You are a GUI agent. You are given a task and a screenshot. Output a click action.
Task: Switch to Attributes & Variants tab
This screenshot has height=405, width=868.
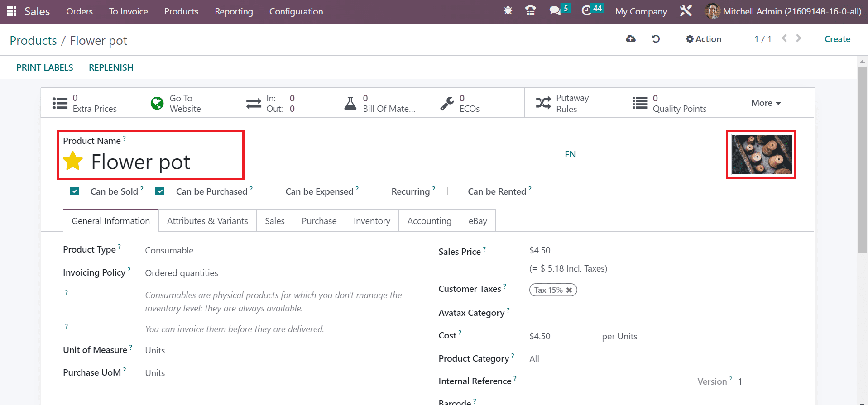pos(207,221)
